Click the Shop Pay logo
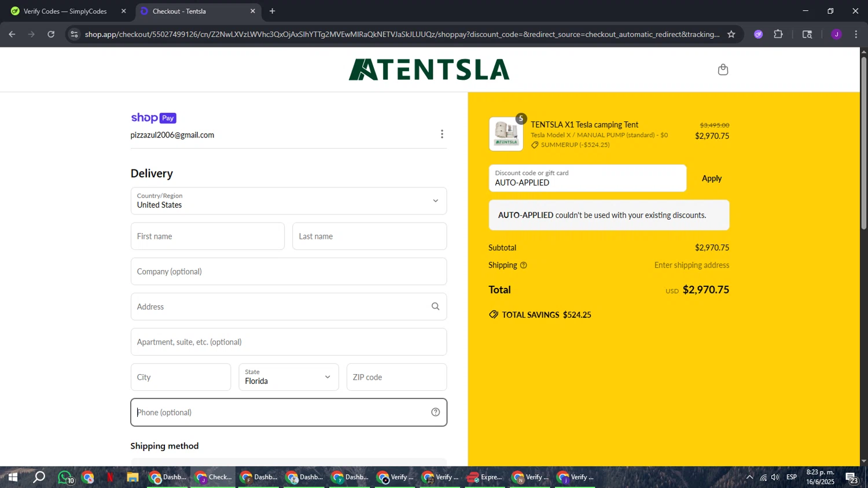 point(153,118)
